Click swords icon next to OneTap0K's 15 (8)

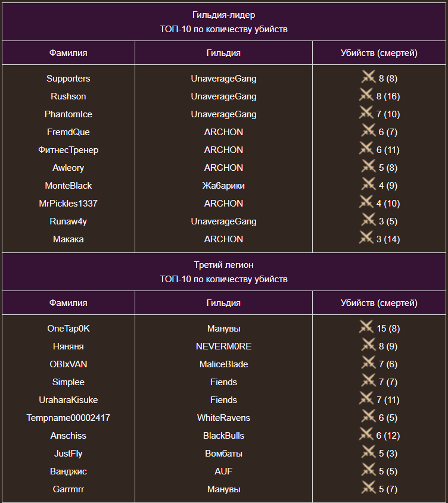366,327
